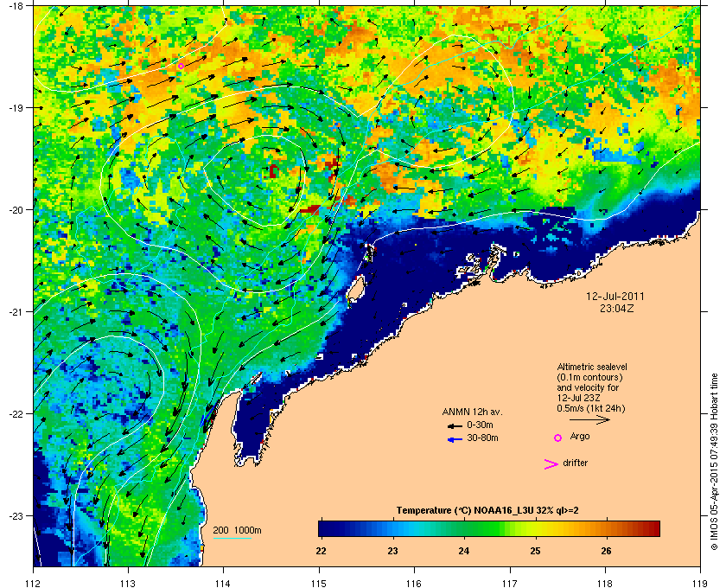Click the '30-80m' legend label
Image resolution: width=726 pixels, height=588 pixels.
(x=482, y=438)
